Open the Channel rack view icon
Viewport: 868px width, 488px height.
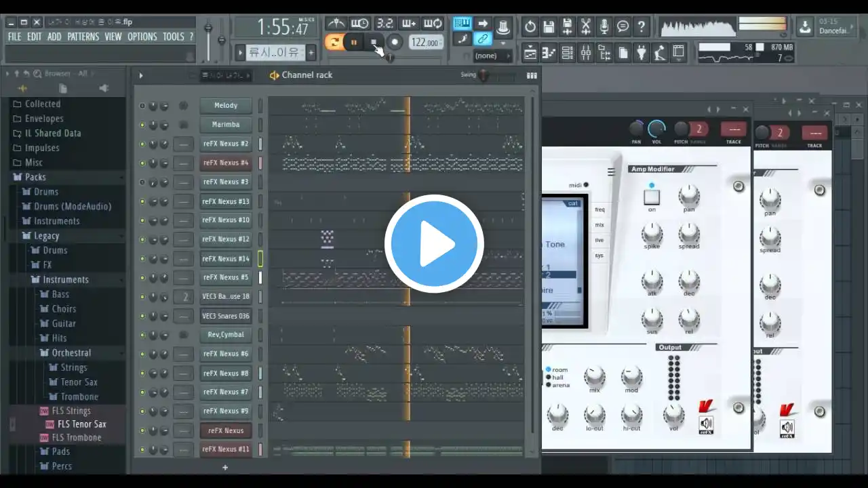click(567, 52)
